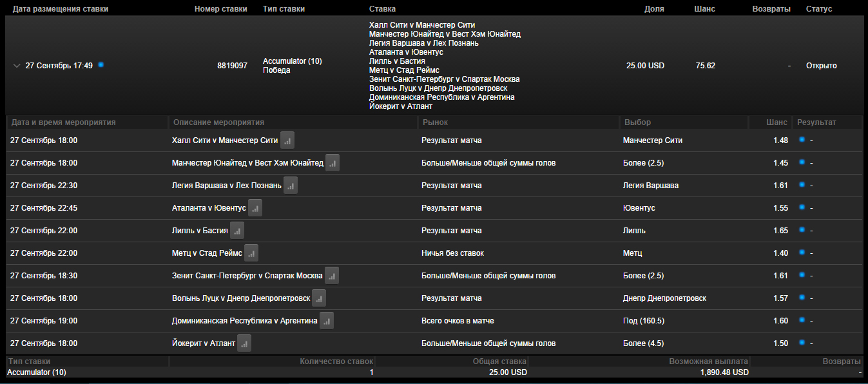Open stats icon for Аталанта v Ювентус
This screenshot has width=868, height=384.
[x=255, y=208]
